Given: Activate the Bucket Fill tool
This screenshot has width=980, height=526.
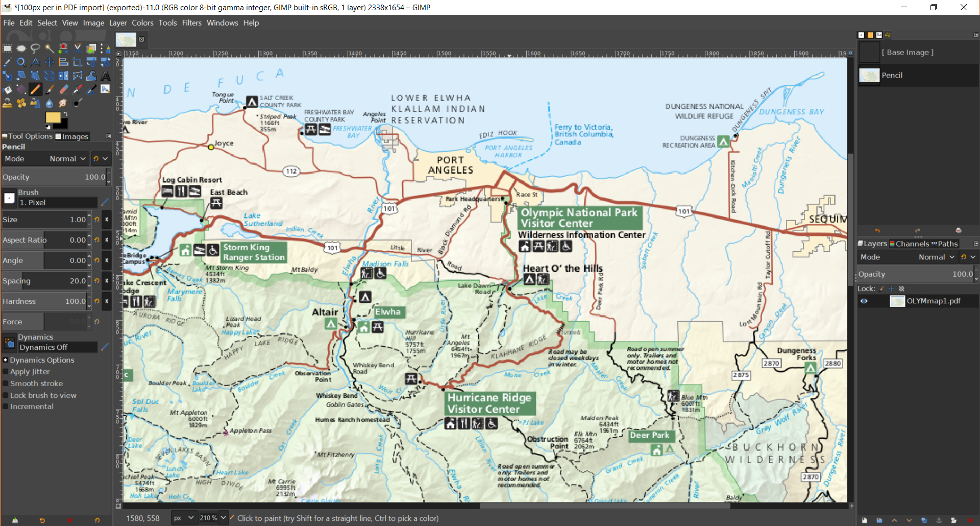Looking at the screenshot, I should pyautogui.click(x=7, y=89).
